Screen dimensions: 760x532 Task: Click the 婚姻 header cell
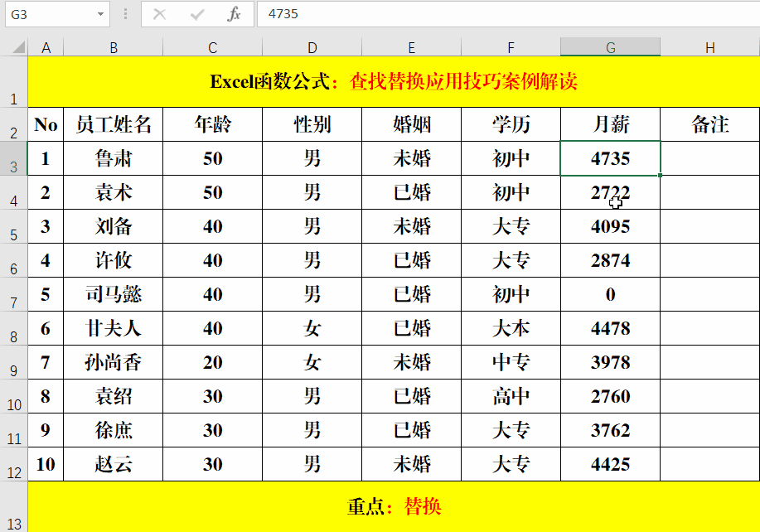[x=412, y=124]
